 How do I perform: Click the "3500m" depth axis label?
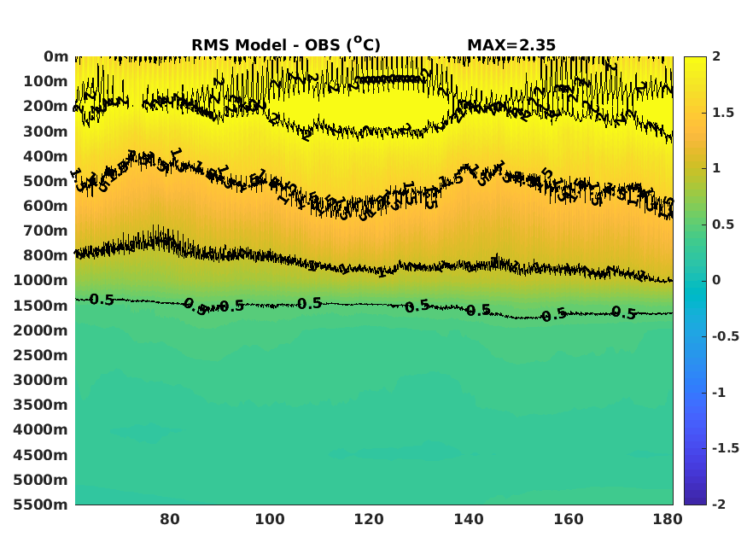[x=41, y=405]
